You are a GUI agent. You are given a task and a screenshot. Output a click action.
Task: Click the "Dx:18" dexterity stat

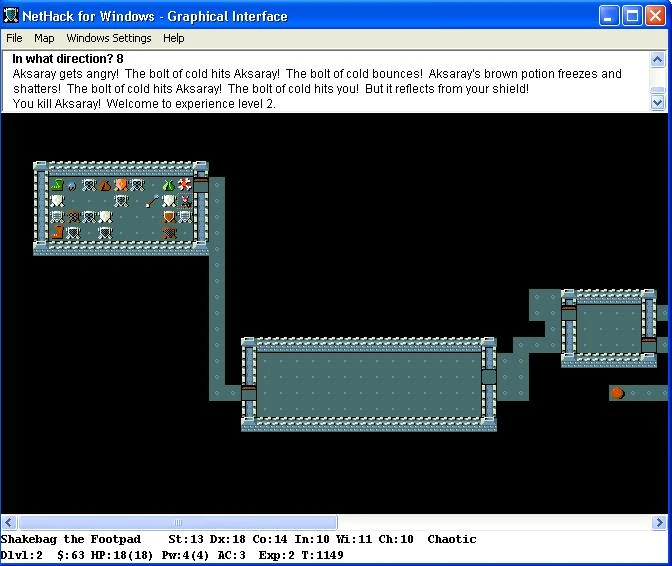tap(227, 539)
